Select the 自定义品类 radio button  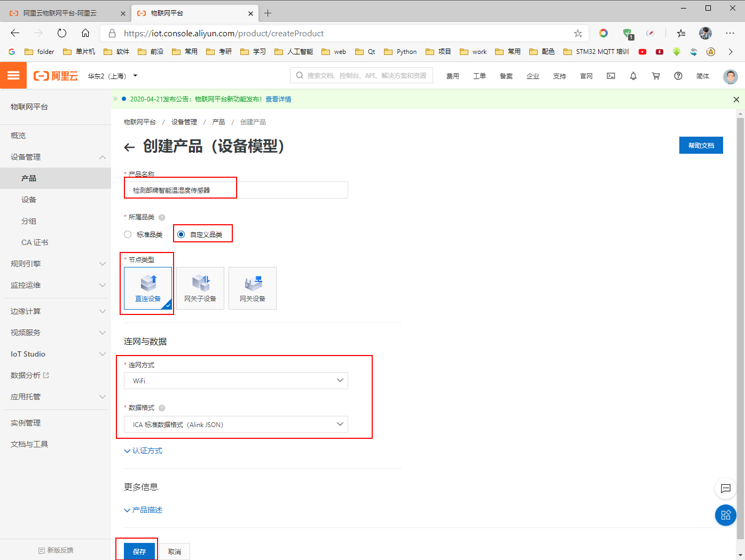181,234
